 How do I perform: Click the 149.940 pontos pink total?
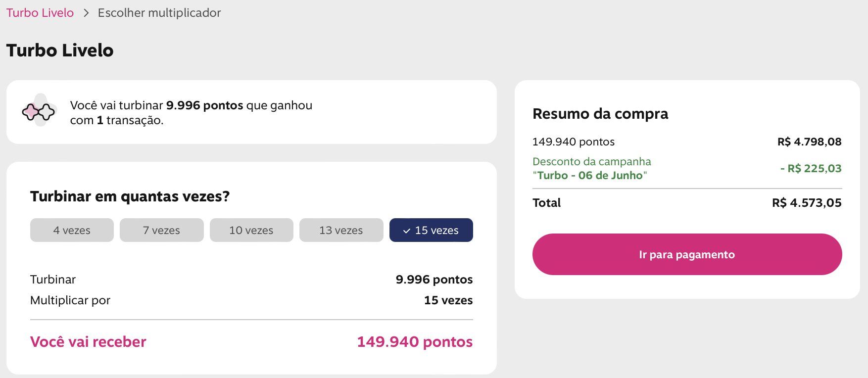tap(415, 342)
